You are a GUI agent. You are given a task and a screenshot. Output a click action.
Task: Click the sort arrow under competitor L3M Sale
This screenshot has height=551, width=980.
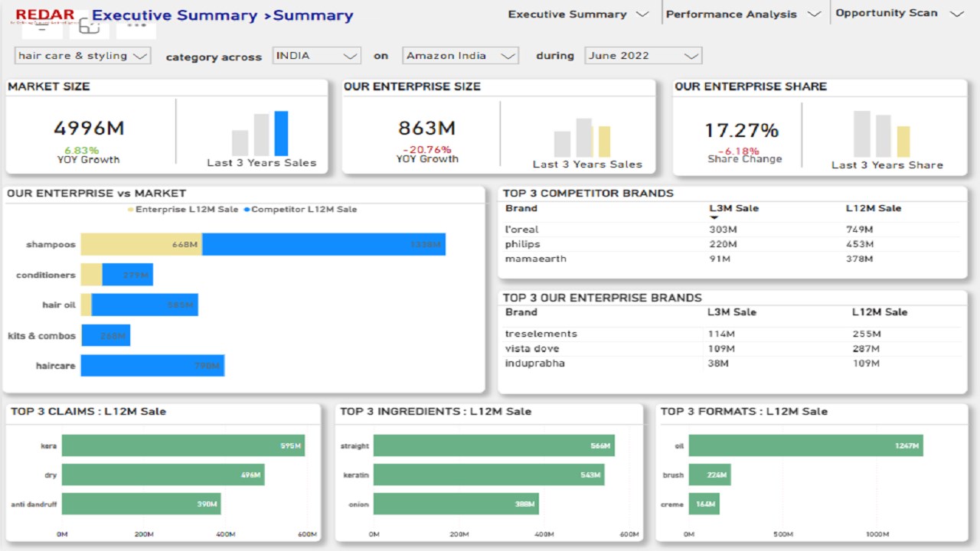click(714, 218)
